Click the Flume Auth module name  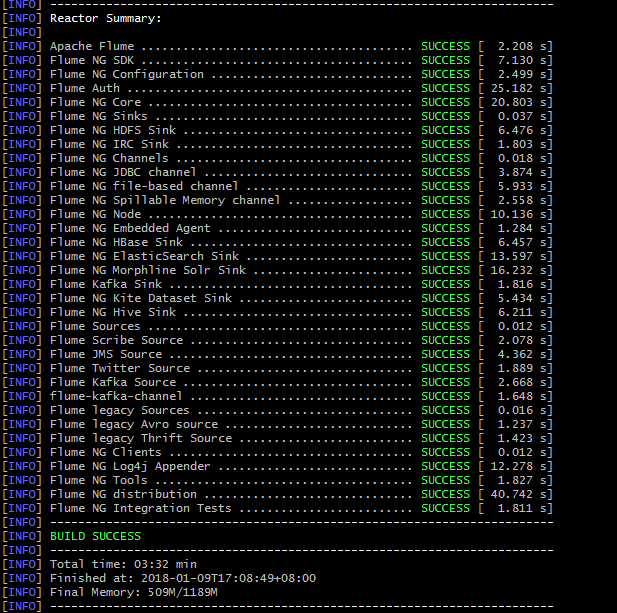tap(85, 88)
